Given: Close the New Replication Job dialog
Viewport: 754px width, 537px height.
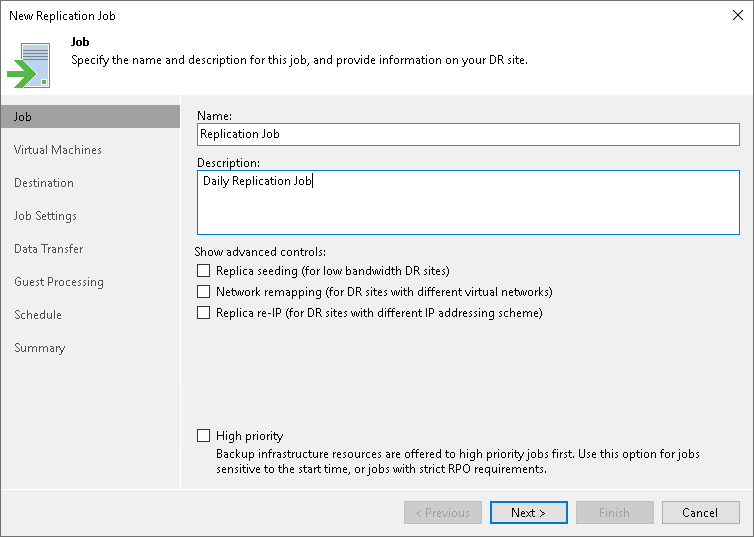Looking at the screenshot, I should click(x=736, y=16).
